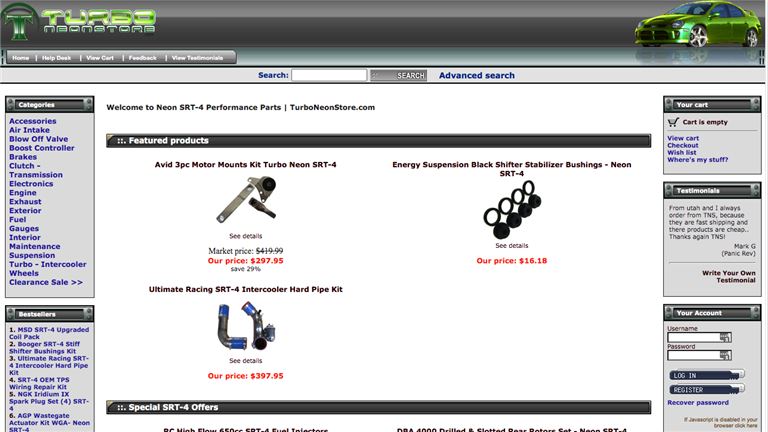The height and width of the screenshot is (432, 768).
Task: Browse the Clearance Sale category
Action: [x=45, y=282]
